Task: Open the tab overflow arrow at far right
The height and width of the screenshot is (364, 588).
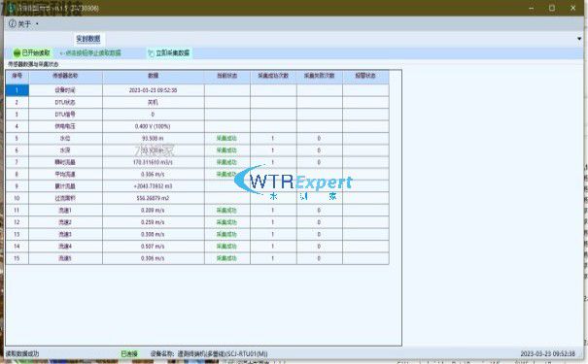Action: 579,39
